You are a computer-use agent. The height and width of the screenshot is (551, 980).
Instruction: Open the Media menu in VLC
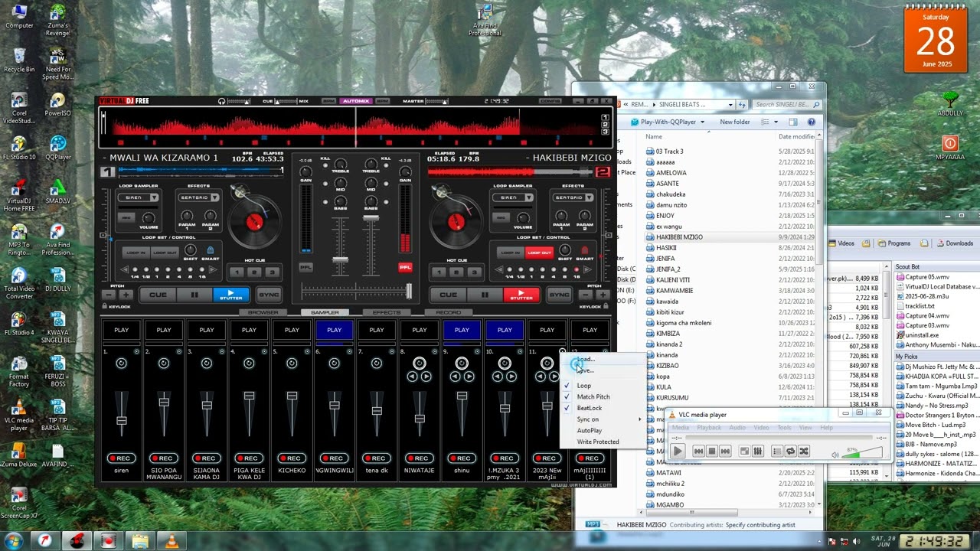click(680, 428)
